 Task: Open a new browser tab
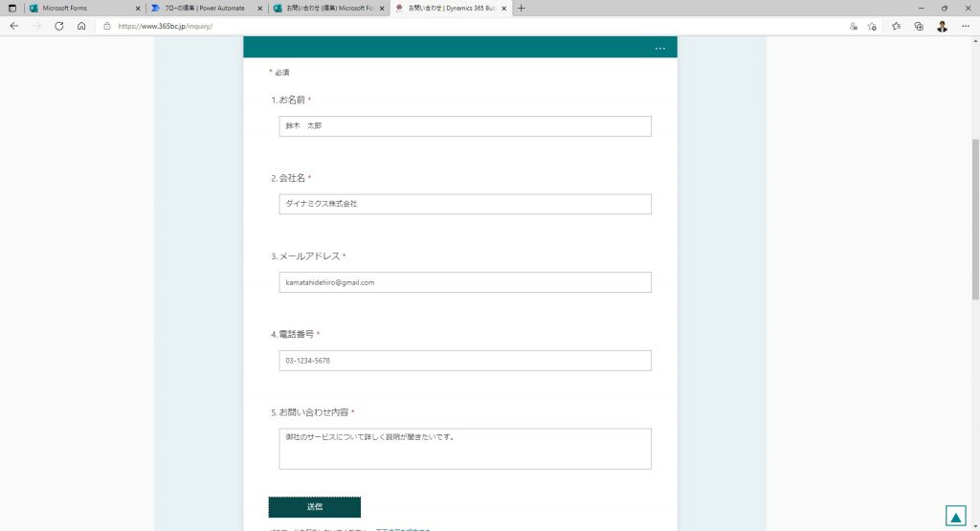521,8
